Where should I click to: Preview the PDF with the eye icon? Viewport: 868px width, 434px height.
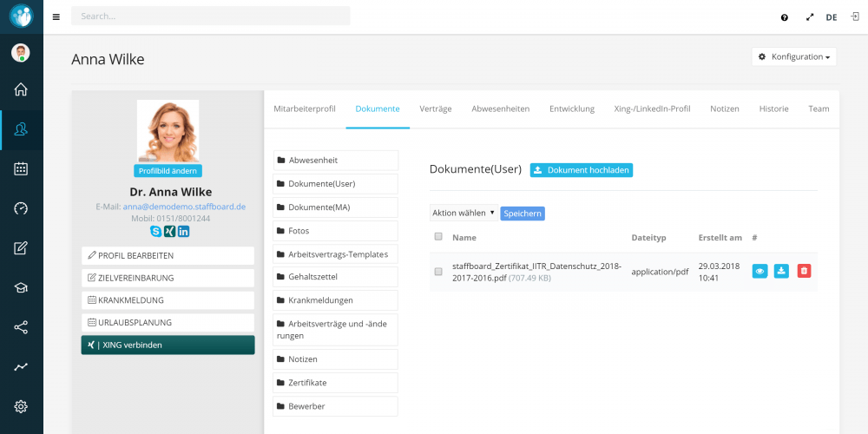click(759, 271)
